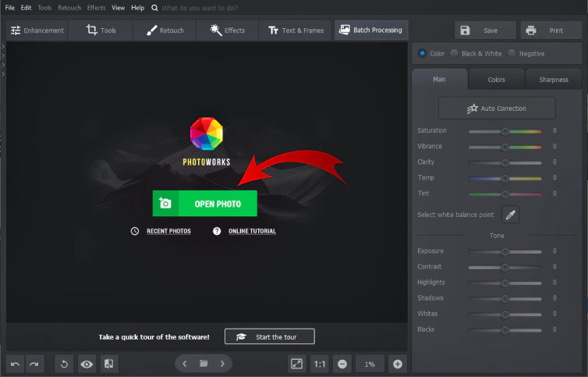Click the fit to screen icon
The height and width of the screenshot is (377, 588).
[x=296, y=364]
